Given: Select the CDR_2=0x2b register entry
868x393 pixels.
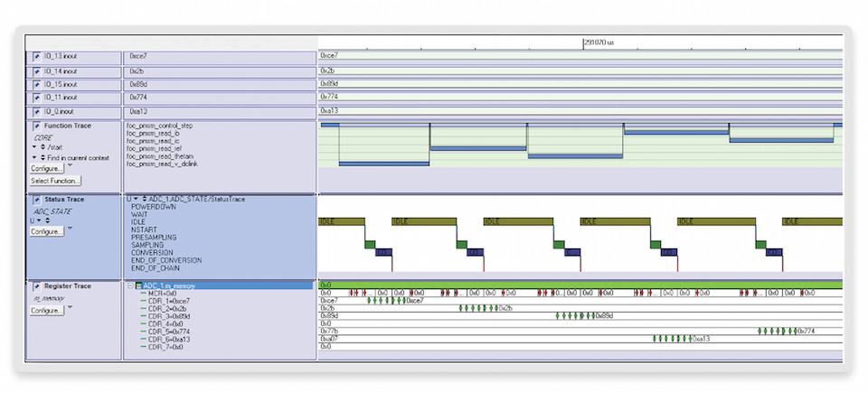Looking at the screenshot, I should point(165,309).
